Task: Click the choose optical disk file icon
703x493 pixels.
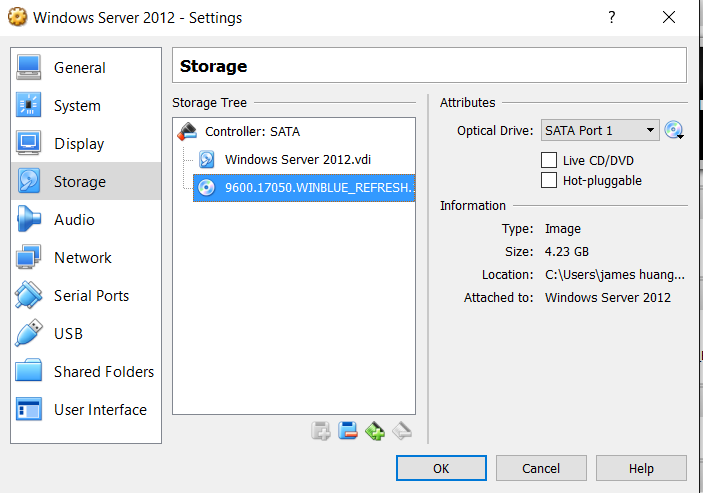Action: (x=674, y=130)
